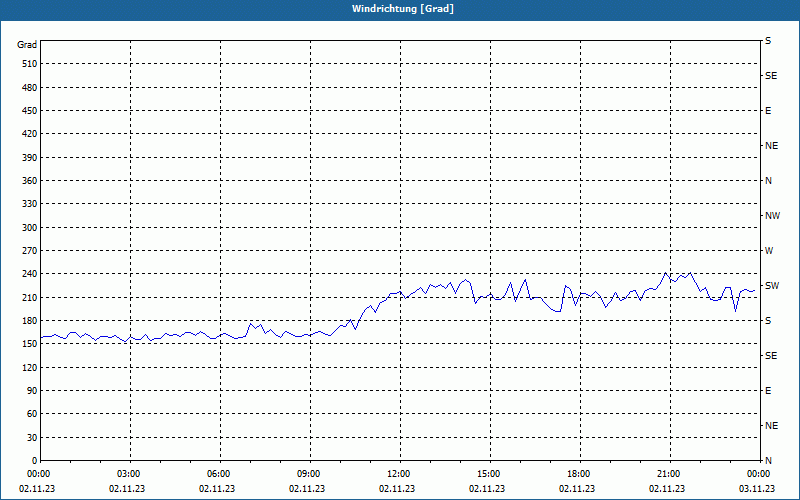Select the "30" y-axis label
The width and height of the screenshot is (800, 500).
(x=32, y=437)
